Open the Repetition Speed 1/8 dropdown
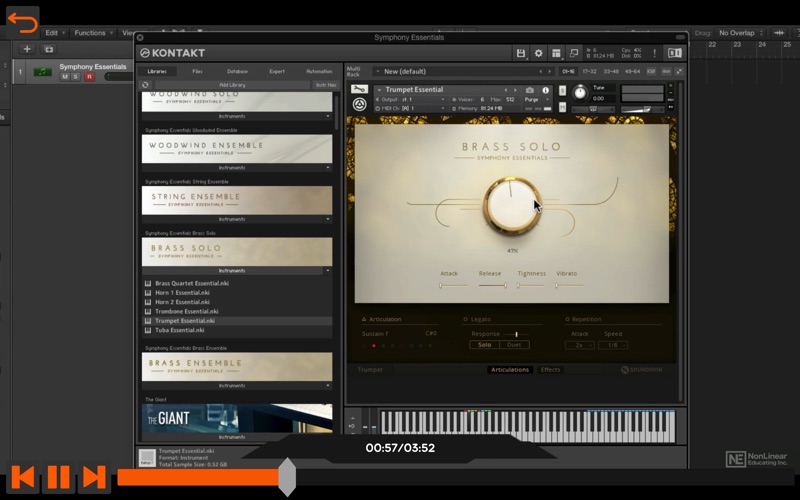800x500 pixels. click(613, 345)
